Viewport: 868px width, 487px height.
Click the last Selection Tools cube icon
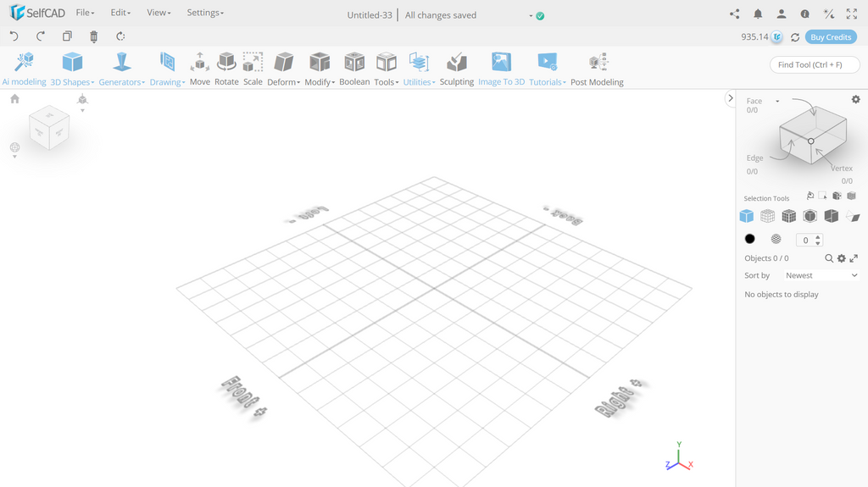851,196
